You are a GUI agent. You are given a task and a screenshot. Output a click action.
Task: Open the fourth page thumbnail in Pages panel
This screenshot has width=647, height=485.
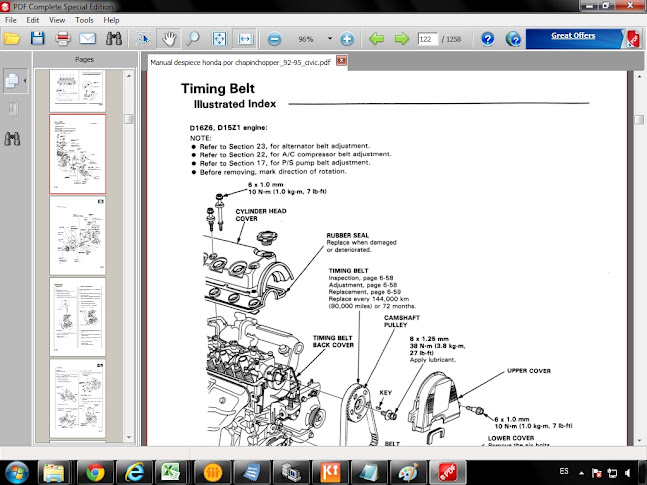78,317
